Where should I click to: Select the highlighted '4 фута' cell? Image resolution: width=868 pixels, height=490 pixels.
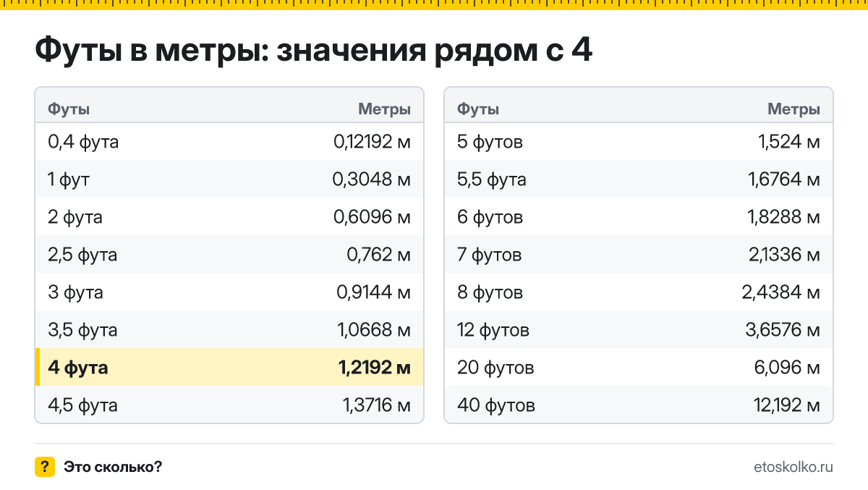[78, 368]
